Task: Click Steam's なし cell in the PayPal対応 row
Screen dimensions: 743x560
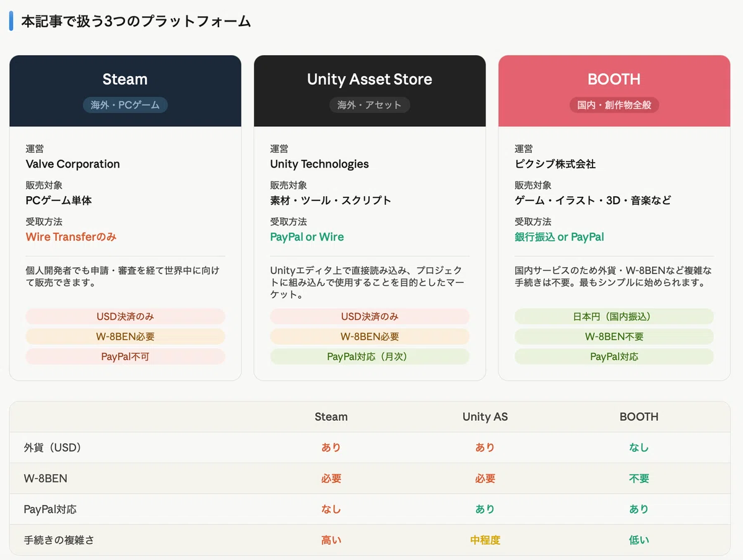Action: (331, 509)
